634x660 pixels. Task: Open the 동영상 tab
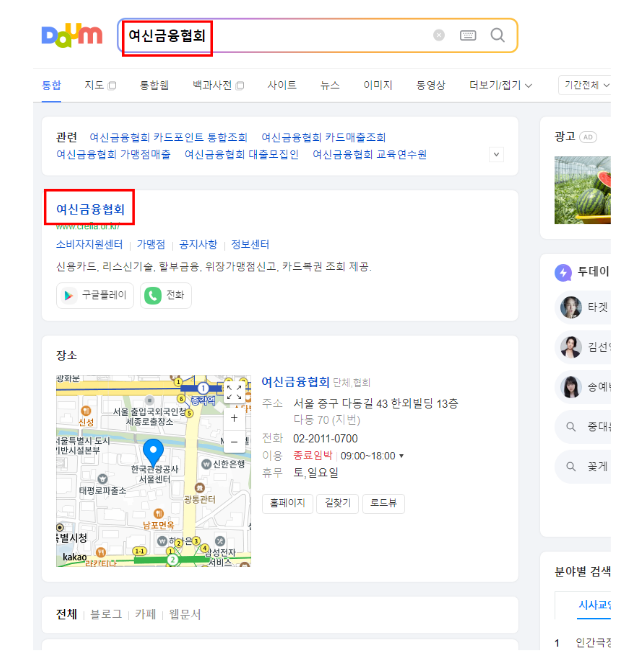tap(430, 85)
